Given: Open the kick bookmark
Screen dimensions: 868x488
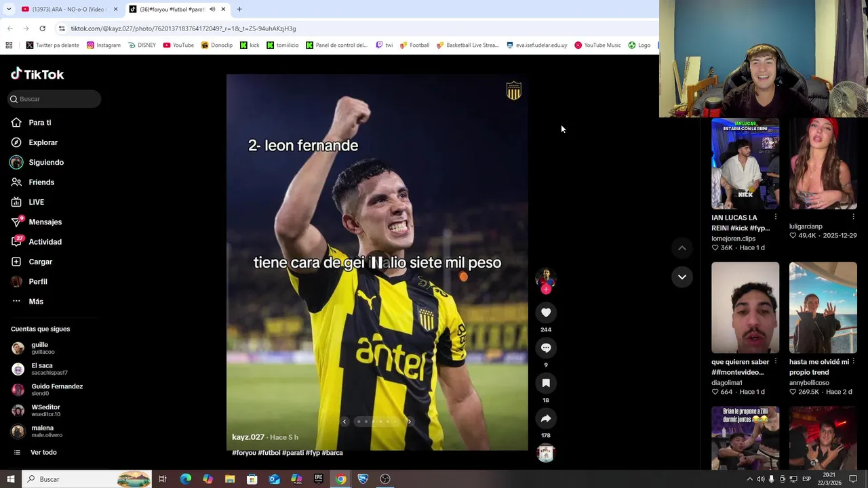Looking at the screenshot, I should tap(250, 45).
